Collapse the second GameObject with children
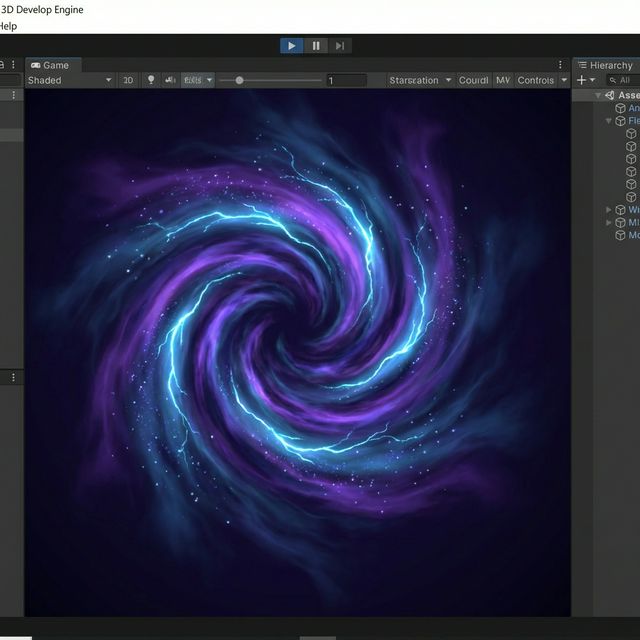Viewport: 640px width, 640px height. (x=608, y=121)
